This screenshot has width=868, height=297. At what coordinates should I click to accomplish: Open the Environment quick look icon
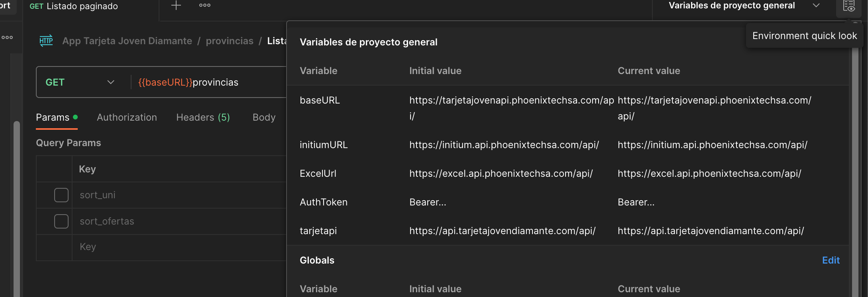tap(849, 6)
